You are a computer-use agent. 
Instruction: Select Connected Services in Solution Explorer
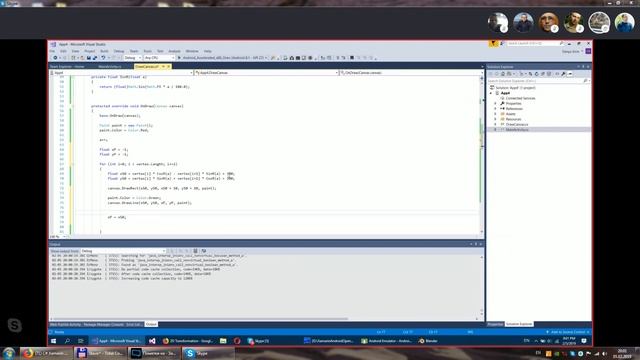pyautogui.click(x=520, y=98)
